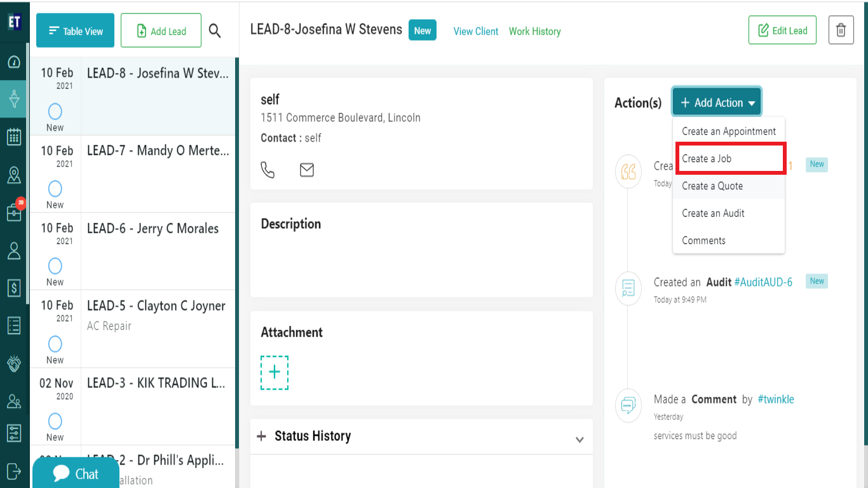Screen dimensions: 868x488
Task: Click the logout arrow icon
Action: pos(14,471)
